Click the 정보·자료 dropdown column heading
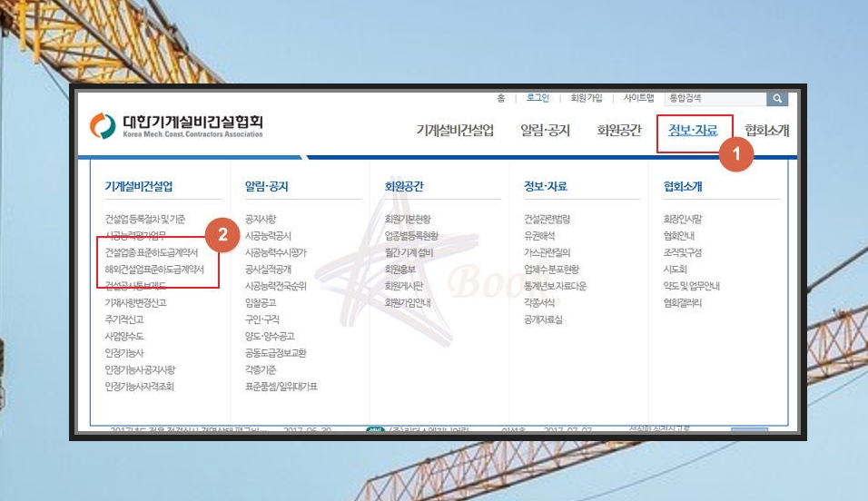 pos(546,187)
